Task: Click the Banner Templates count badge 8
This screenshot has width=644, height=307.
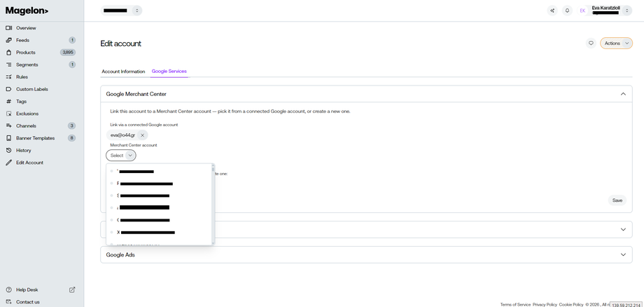Action: (72, 138)
